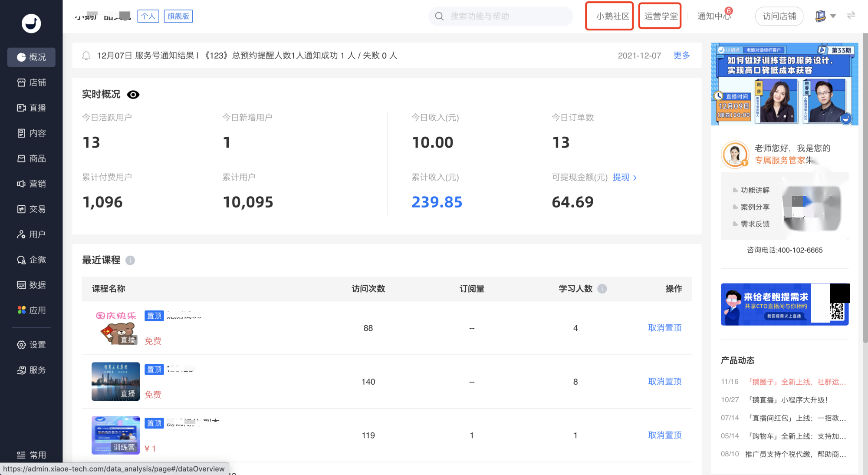The image size is (868, 475).
Task: Click the 访问店铺 visit shop button
Action: pos(779,16)
